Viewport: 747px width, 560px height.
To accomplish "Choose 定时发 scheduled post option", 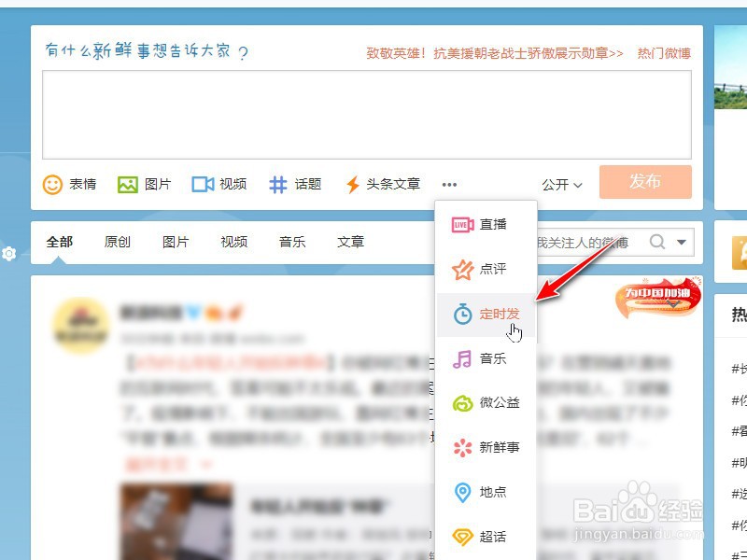I will click(486, 315).
